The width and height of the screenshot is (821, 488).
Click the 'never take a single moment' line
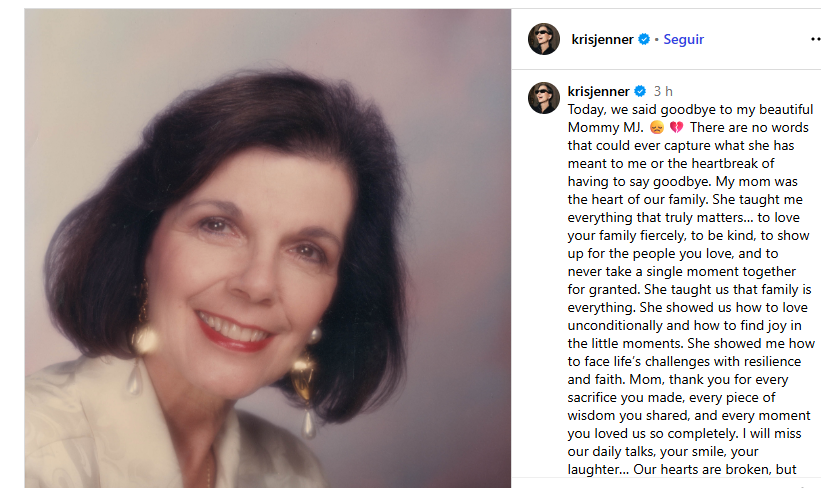681,271
